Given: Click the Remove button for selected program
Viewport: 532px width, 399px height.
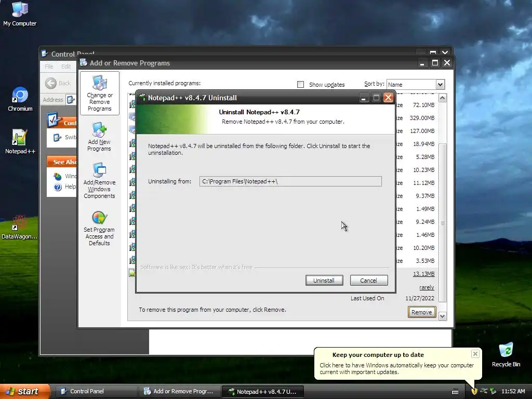Looking at the screenshot, I should 422,312.
